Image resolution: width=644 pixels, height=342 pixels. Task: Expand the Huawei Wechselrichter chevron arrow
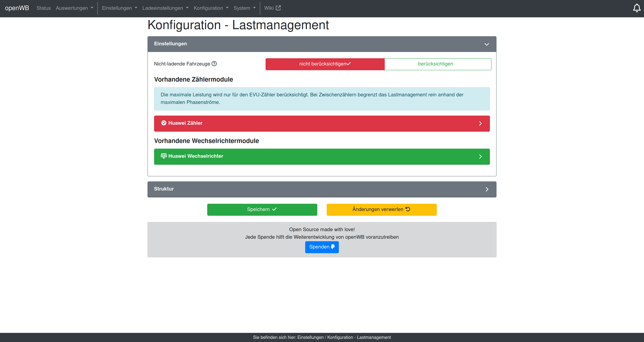[480, 157]
